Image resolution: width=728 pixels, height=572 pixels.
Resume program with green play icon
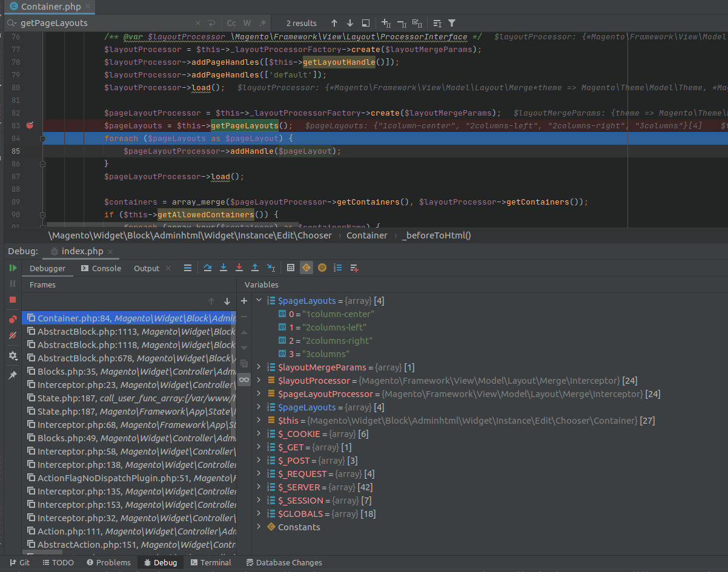click(13, 268)
